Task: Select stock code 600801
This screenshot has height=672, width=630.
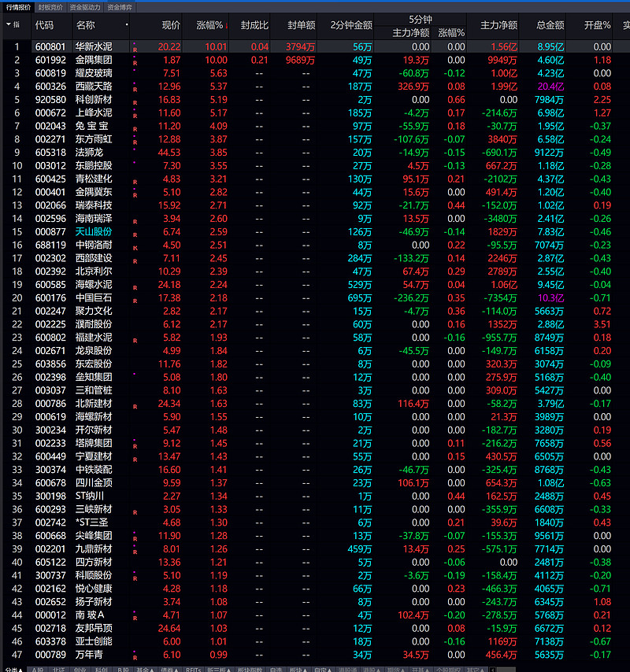Action: [x=50, y=46]
